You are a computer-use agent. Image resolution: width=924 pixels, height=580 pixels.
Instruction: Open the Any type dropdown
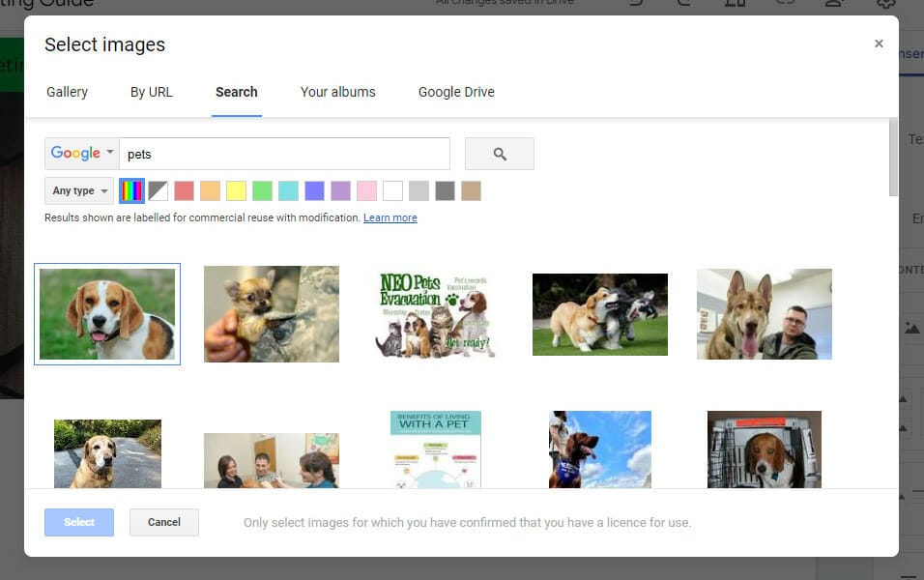click(78, 190)
